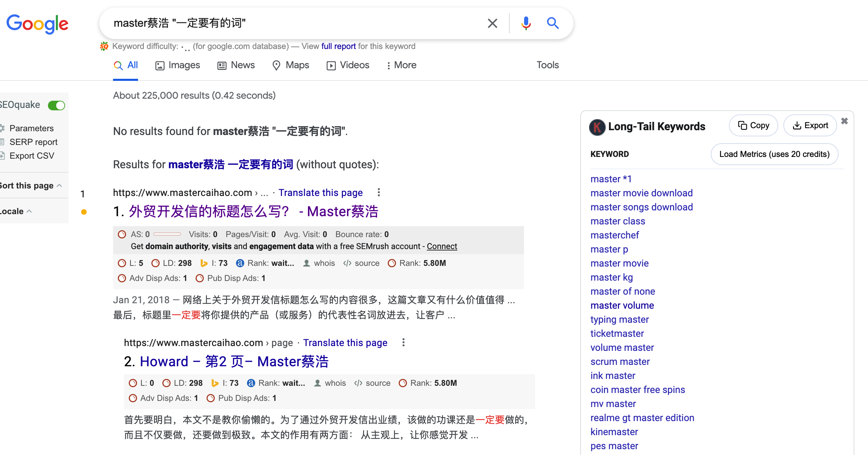Screen dimensions: 868x455
Task: Open the three-dot menu for first result
Action: coord(379,193)
